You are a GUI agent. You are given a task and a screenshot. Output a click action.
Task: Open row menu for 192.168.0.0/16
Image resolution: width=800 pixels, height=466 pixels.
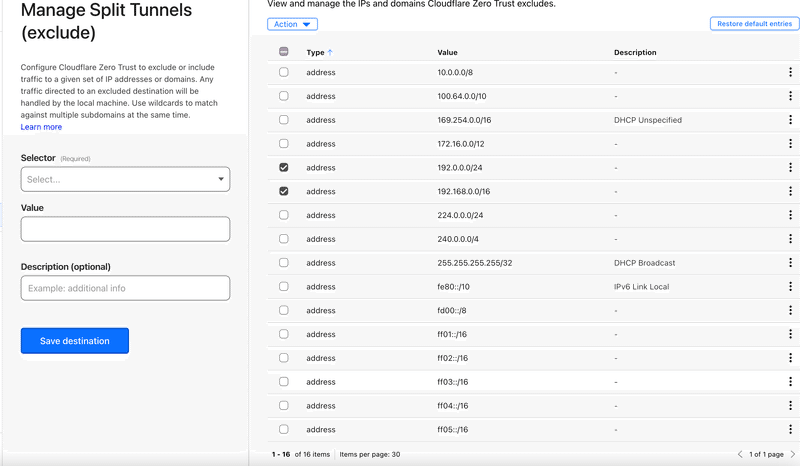point(790,191)
